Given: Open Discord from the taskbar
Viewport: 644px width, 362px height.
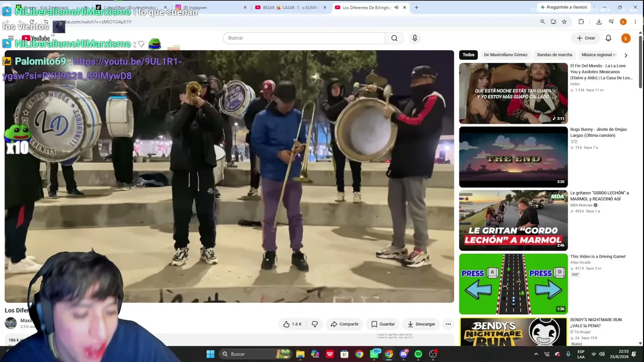Looking at the screenshot, I should [404, 354].
